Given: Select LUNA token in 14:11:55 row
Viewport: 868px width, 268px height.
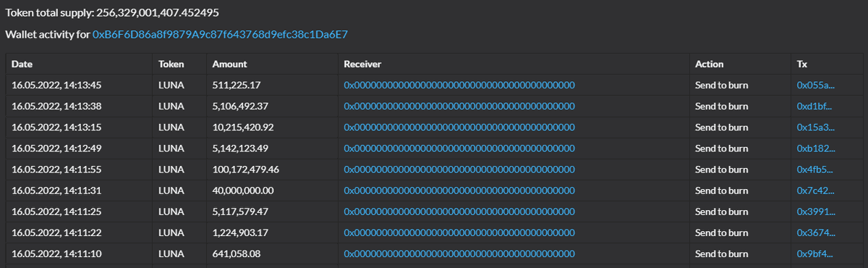Looking at the screenshot, I should click(x=171, y=169).
